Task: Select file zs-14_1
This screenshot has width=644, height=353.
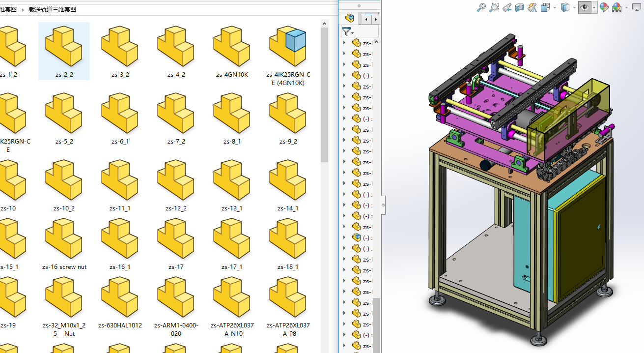Action: pos(288,185)
